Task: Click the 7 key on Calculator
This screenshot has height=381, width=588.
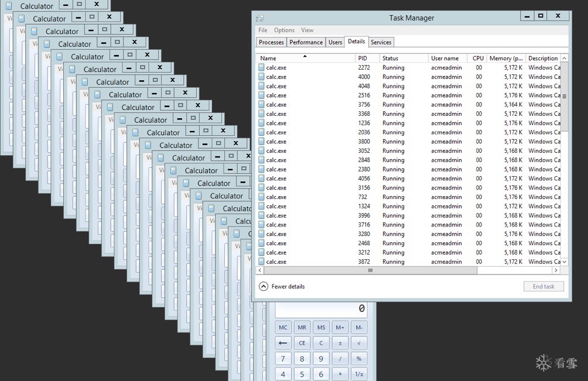Action: tap(283, 359)
